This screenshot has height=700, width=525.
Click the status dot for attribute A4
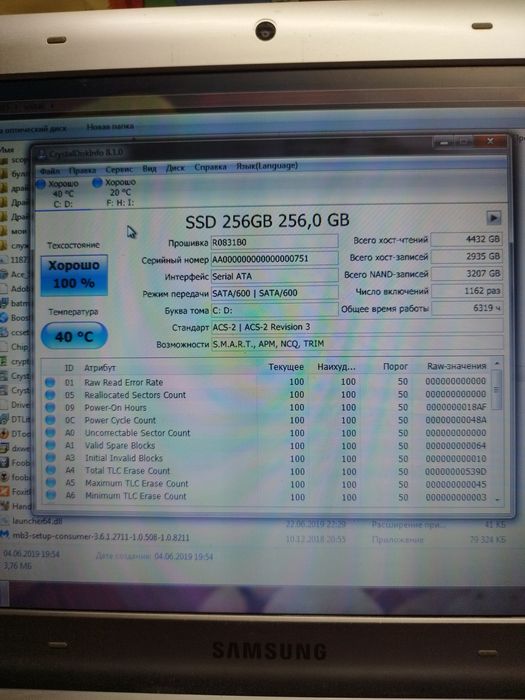pos(51,471)
